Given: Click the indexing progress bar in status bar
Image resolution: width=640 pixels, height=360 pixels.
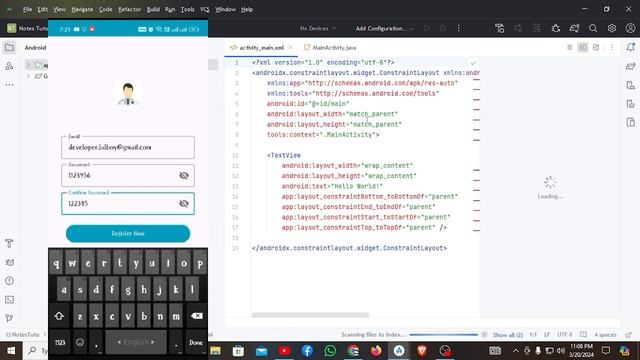Looking at the screenshot, I should pyautogui.click(x=443, y=335).
